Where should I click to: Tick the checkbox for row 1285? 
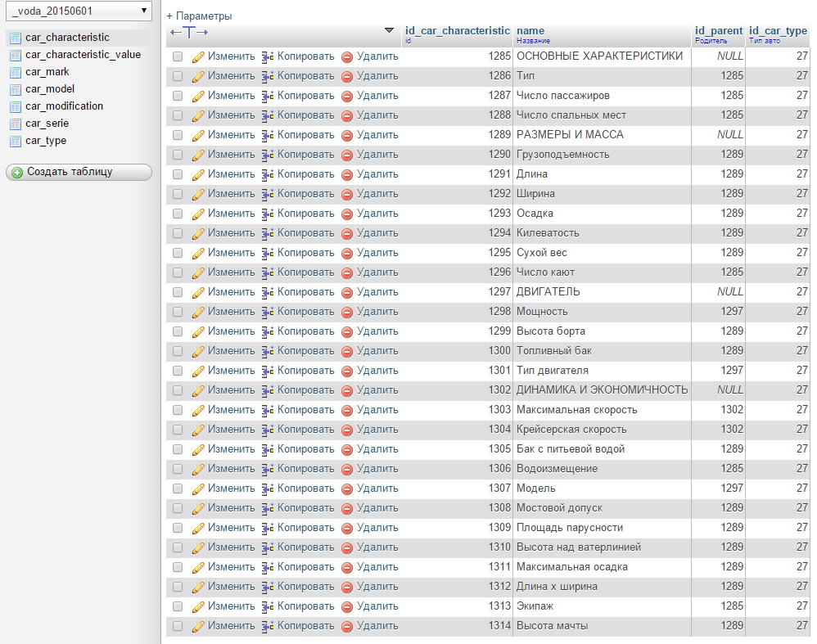click(x=178, y=56)
